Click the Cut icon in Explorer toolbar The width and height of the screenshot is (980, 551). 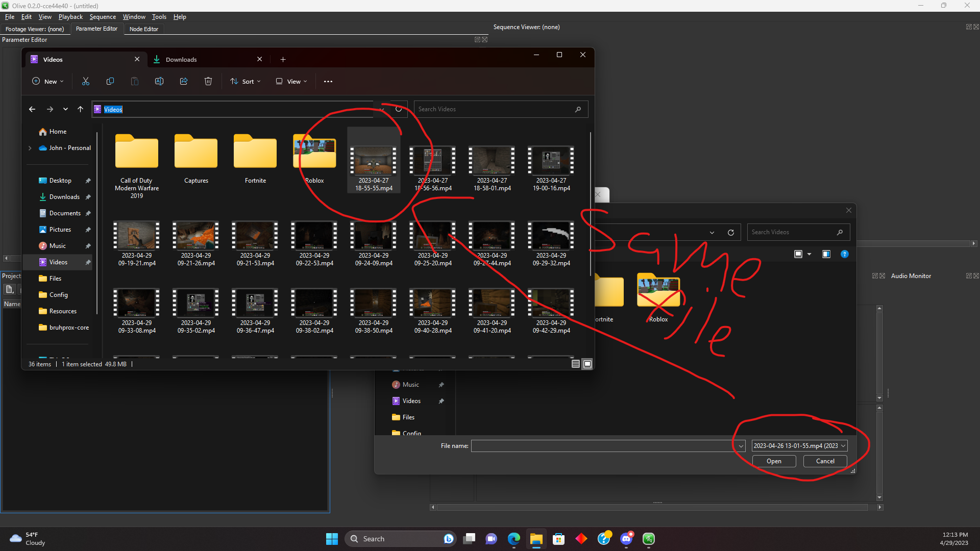pos(86,82)
